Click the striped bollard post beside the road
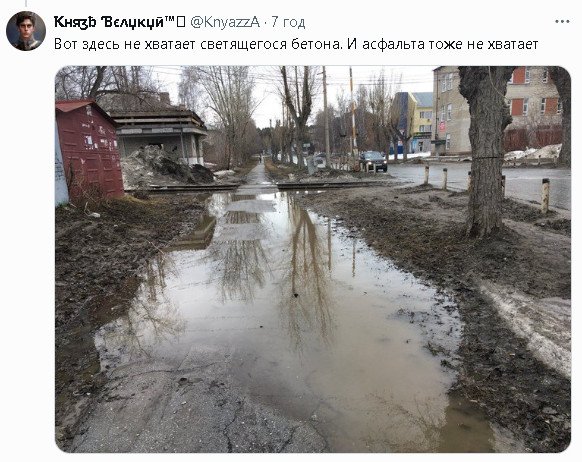The width and height of the screenshot is (582, 462). [x=545, y=196]
